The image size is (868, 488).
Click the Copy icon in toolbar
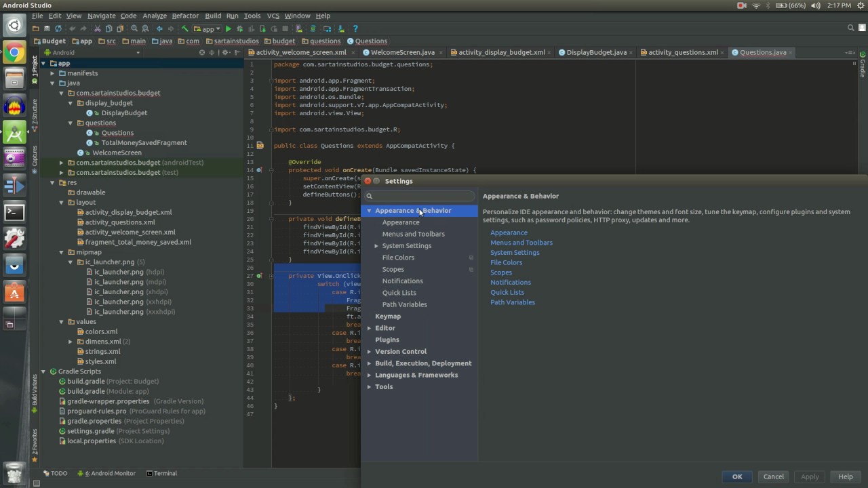(x=109, y=28)
